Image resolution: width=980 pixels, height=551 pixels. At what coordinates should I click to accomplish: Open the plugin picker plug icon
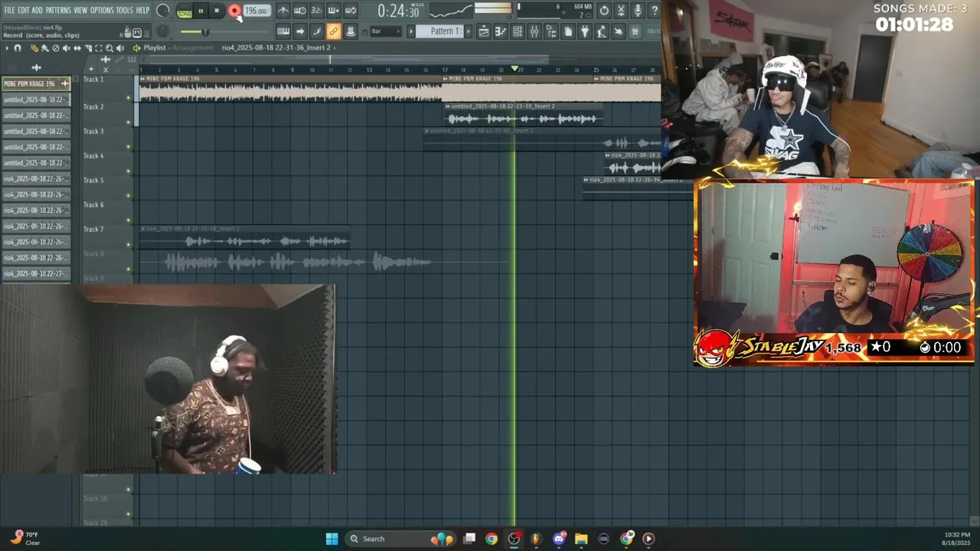tap(585, 31)
